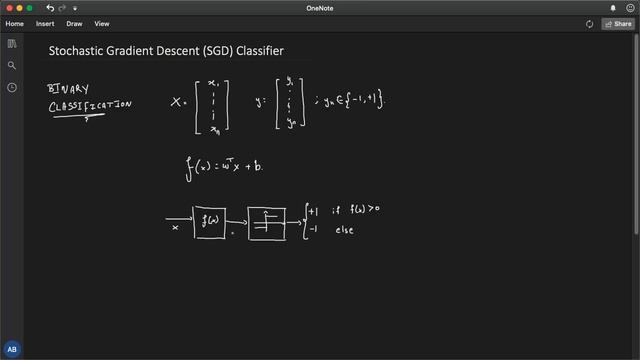The height and width of the screenshot is (360, 640).
Task: Click the vertical scrollbar thumb
Action: click(636, 135)
